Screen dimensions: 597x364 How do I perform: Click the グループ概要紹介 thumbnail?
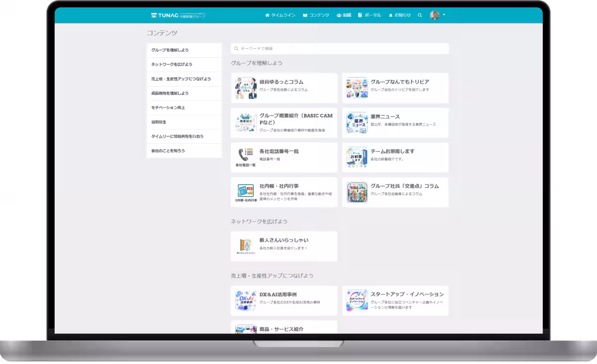tap(246, 123)
